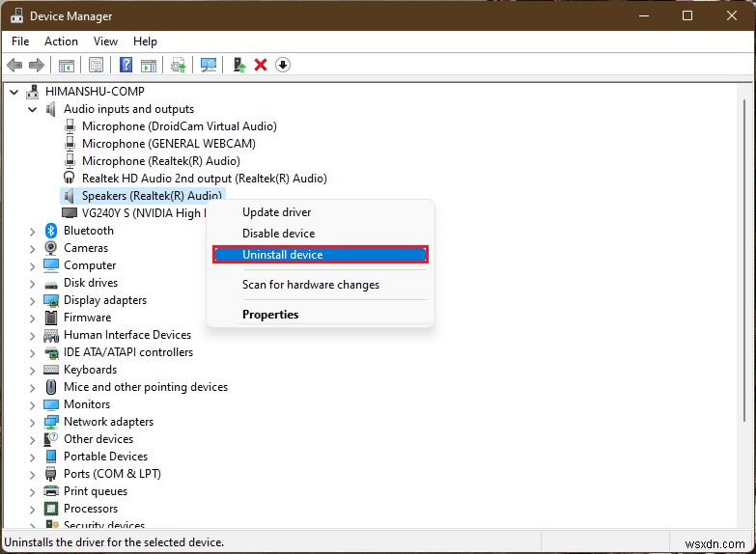
Task: Click the Update driver toolbar icon
Action: (179, 65)
